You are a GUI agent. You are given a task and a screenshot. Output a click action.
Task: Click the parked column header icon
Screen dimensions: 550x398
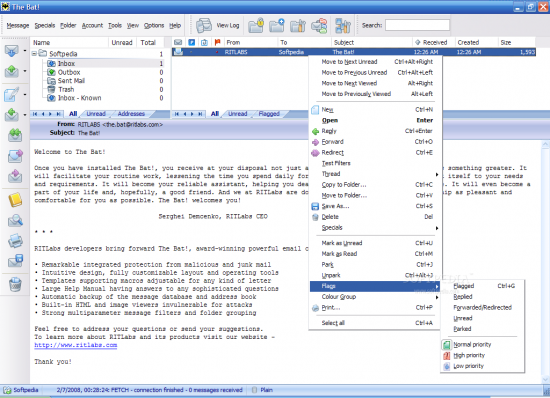[x=192, y=42]
